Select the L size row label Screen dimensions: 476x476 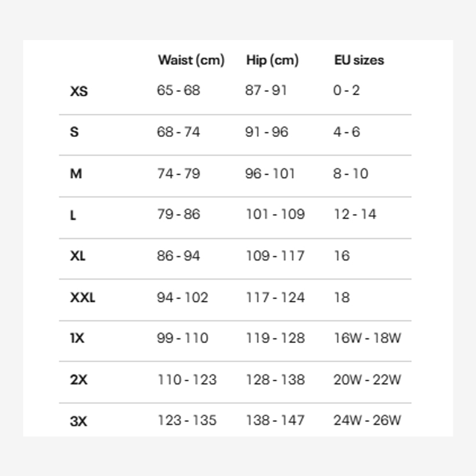[x=73, y=215]
